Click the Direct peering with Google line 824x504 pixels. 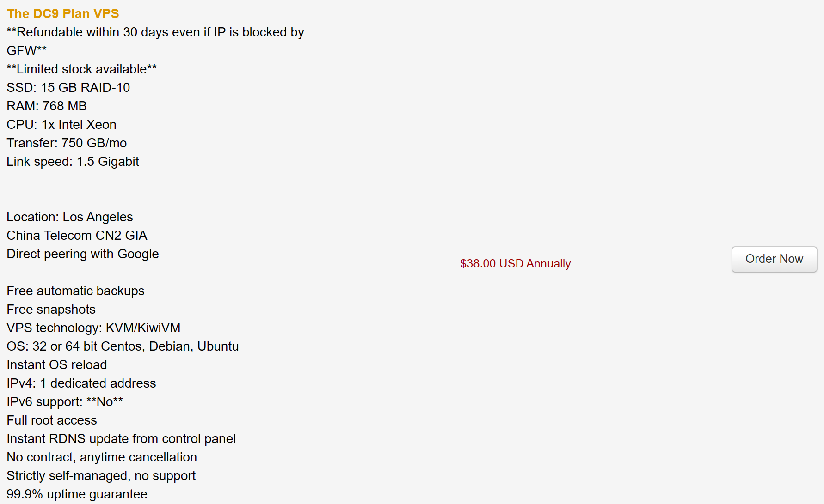[x=83, y=254]
